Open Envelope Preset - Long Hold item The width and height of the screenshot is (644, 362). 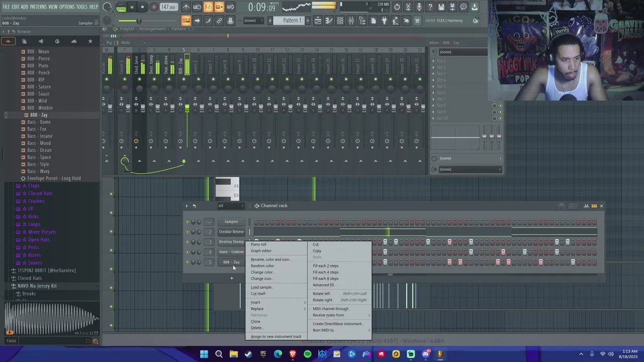[54, 178]
